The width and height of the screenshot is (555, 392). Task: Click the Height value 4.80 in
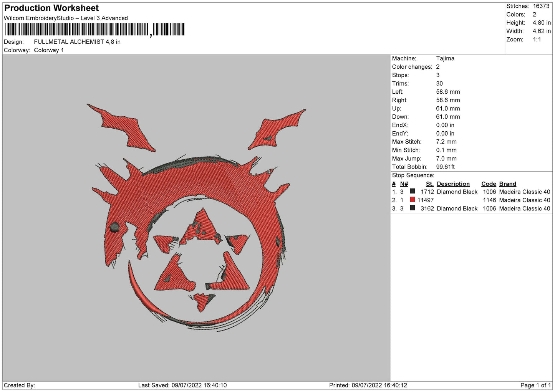pos(542,23)
